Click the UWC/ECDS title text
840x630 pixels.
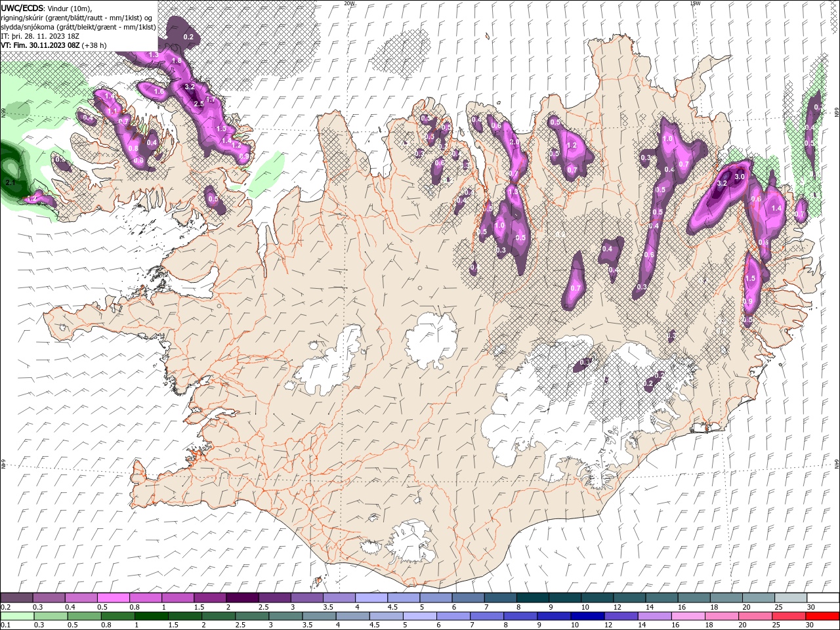(x=22, y=8)
